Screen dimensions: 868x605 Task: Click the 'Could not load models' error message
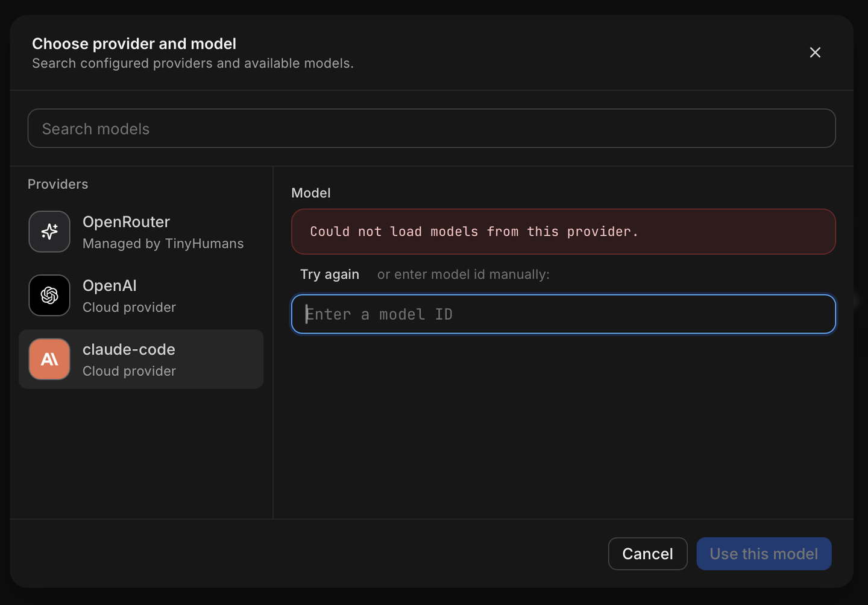tap(564, 232)
